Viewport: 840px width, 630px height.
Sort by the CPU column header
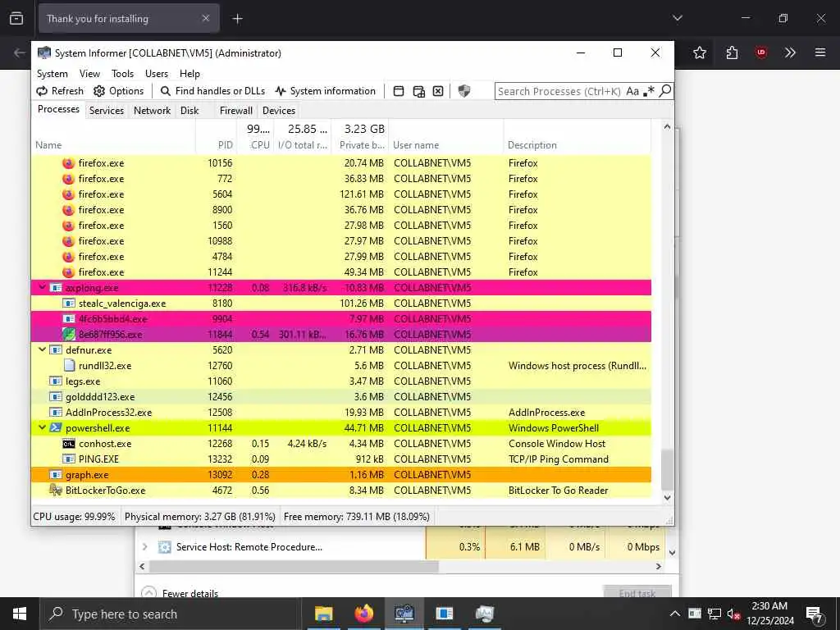[x=255, y=144]
